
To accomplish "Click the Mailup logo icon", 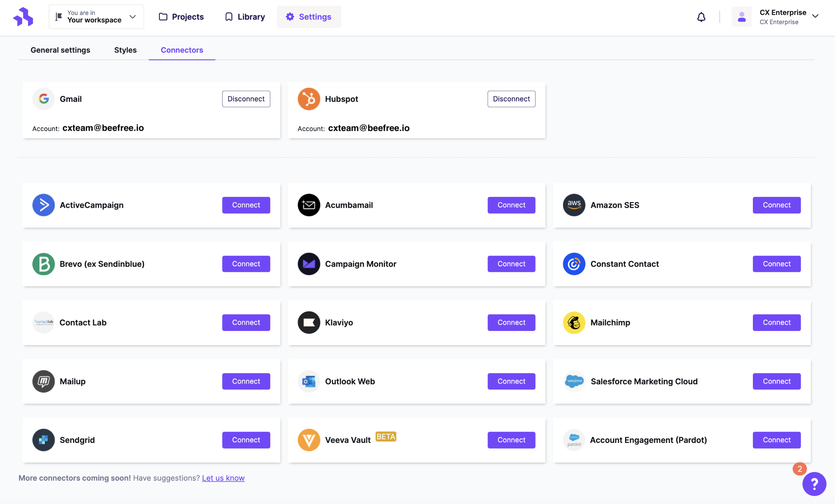I will (44, 381).
